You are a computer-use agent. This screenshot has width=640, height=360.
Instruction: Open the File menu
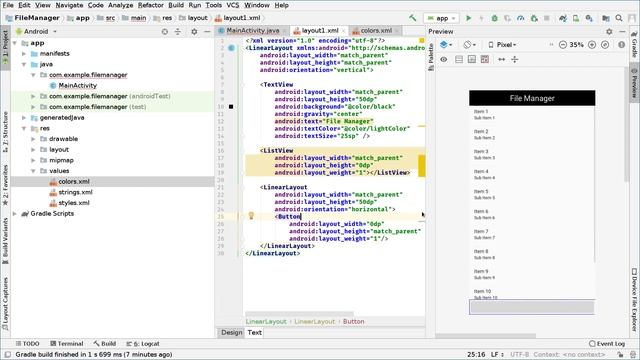click(8, 5)
